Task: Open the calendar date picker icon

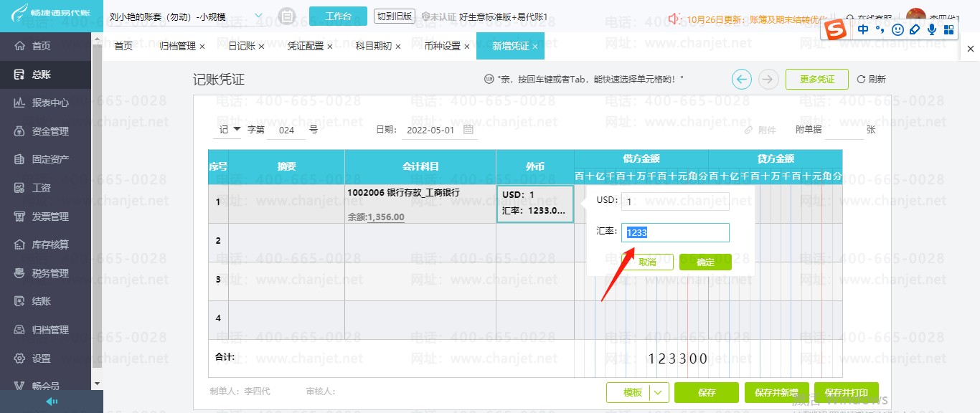Action: [468, 130]
